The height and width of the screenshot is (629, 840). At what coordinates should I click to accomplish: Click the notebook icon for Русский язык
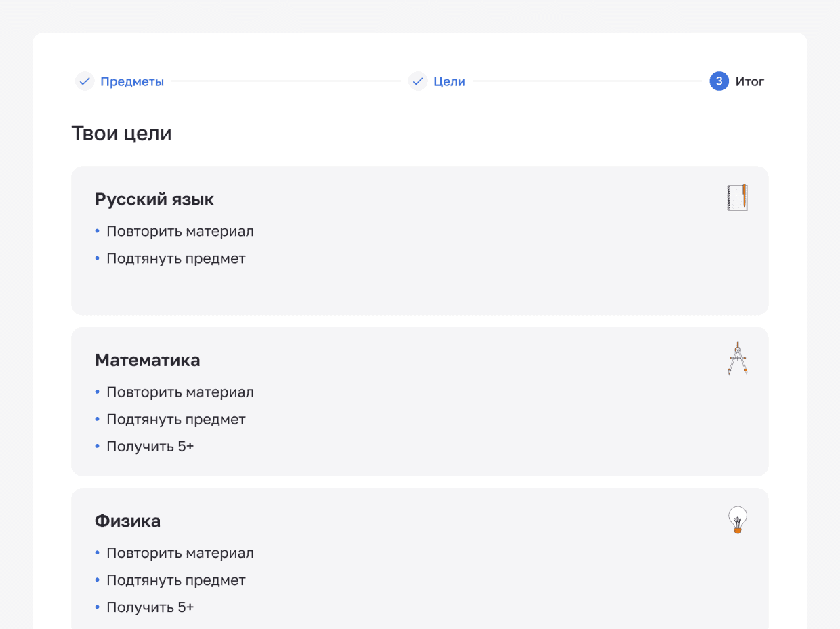click(737, 197)
